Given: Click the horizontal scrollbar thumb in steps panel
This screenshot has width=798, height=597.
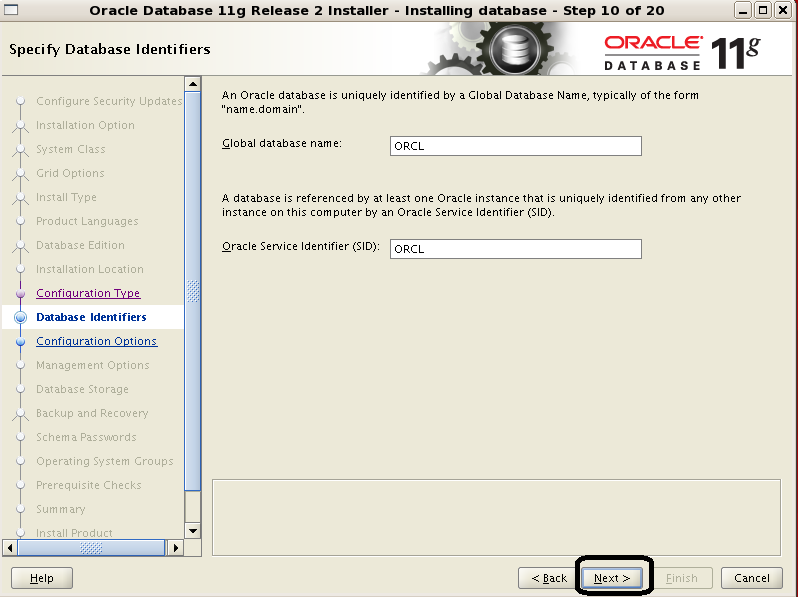Looking at the screenshot, I should click(x=91, y=548).
